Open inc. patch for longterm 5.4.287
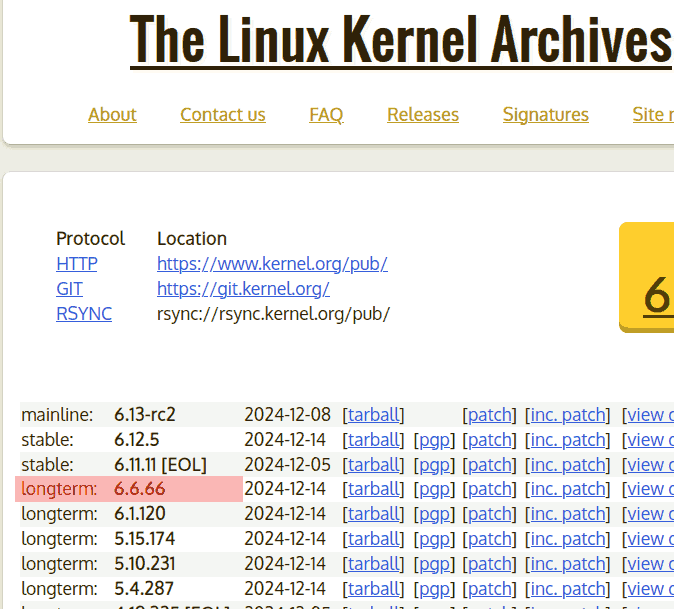The width and height of the screenshot is (674, 609). (568, 589)
